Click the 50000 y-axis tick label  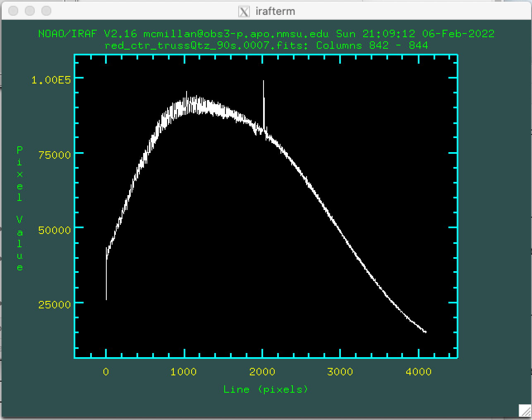point(55,230)
